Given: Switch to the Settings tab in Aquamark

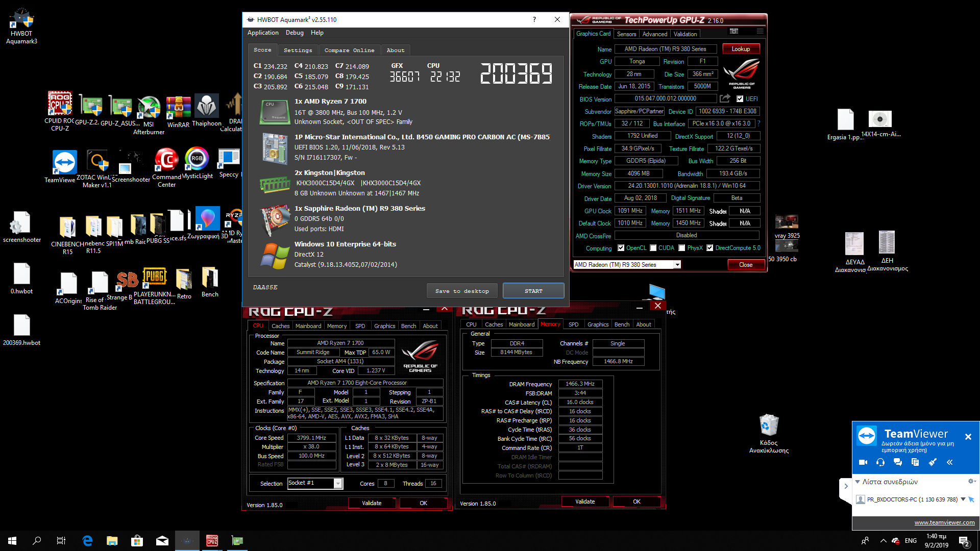Looking at the screenshot, I should (x=298, y=50).
